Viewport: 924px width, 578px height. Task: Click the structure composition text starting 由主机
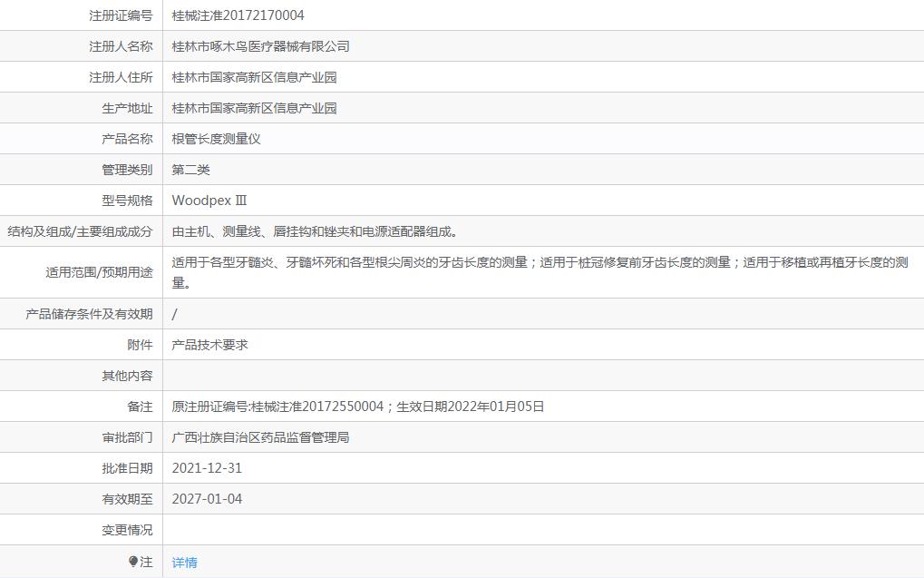[315, 231]
